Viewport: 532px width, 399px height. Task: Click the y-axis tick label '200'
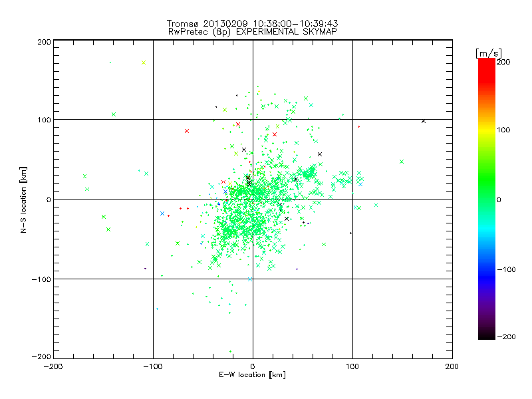coord(44,42)
